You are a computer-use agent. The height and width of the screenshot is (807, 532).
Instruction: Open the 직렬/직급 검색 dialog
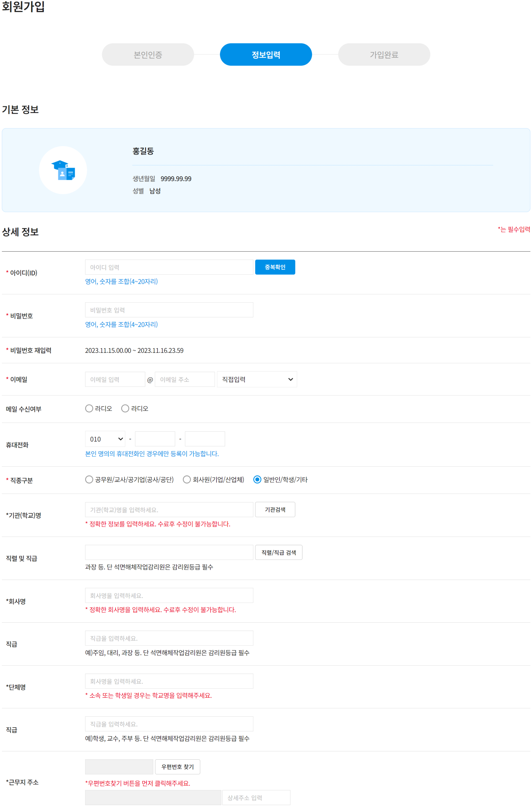pos(279,552)
